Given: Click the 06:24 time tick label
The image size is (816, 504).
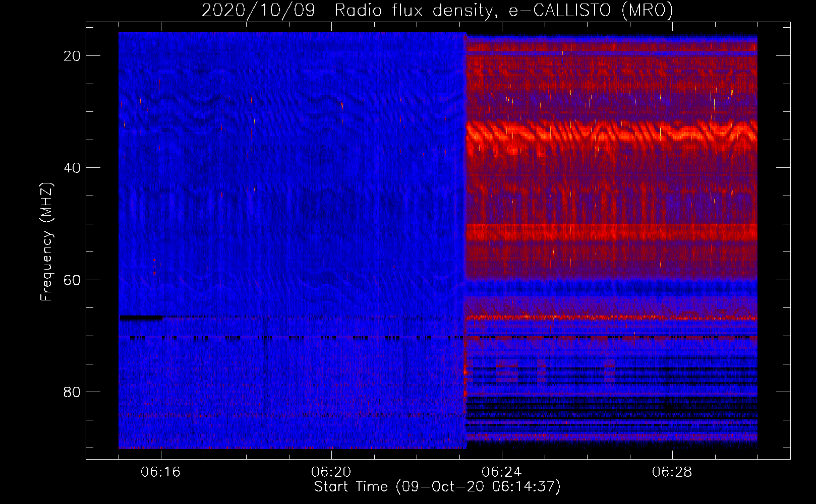Looking at the screenshot, I should (502, 472).
